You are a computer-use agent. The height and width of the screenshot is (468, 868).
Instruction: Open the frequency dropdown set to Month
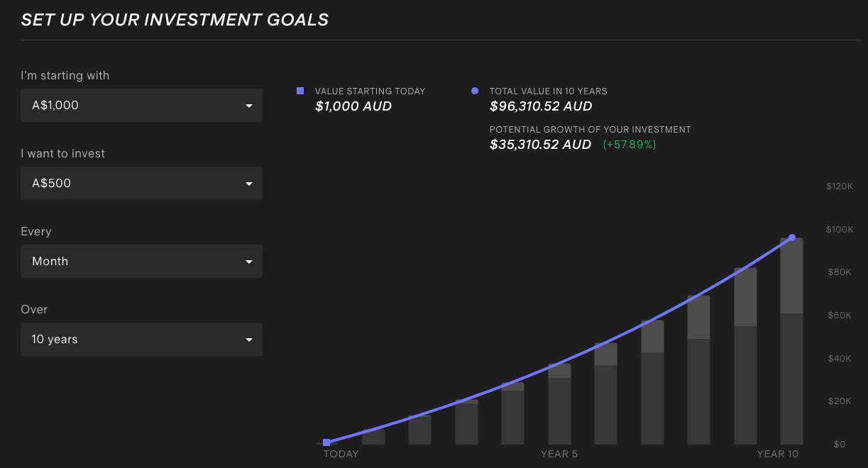coord(141,261)
